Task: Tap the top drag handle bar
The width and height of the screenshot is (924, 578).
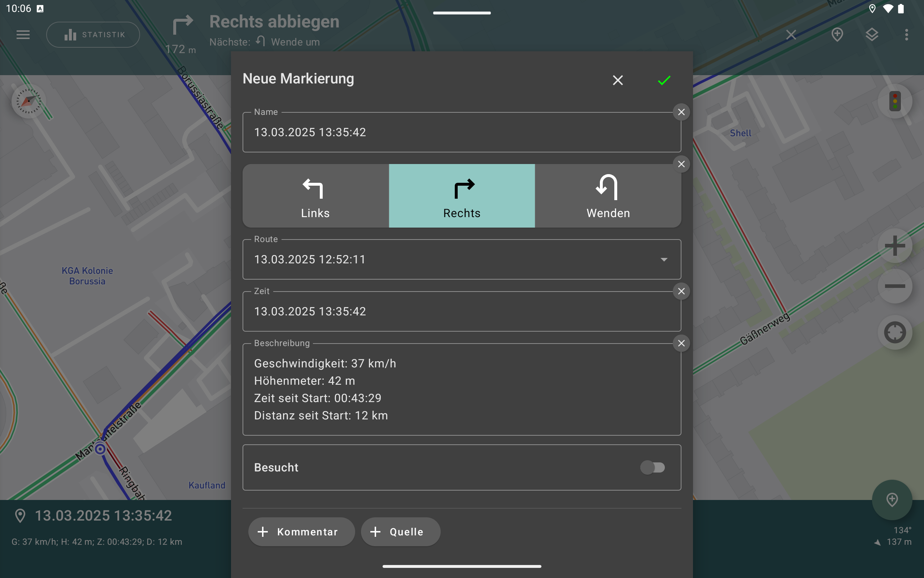Action: pos(462,13)
